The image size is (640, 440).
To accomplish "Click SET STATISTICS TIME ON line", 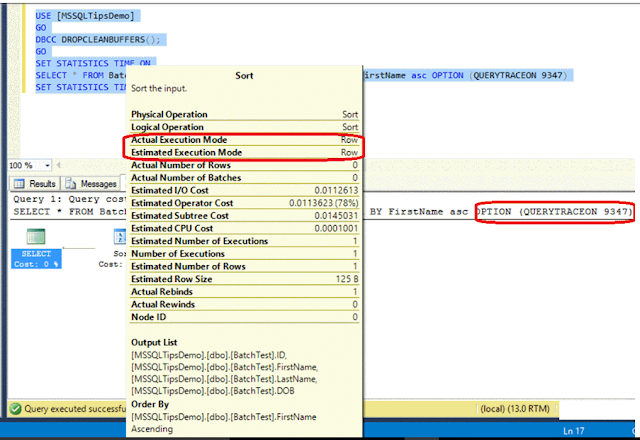I will pyautogui.click(x=93, y=63).
